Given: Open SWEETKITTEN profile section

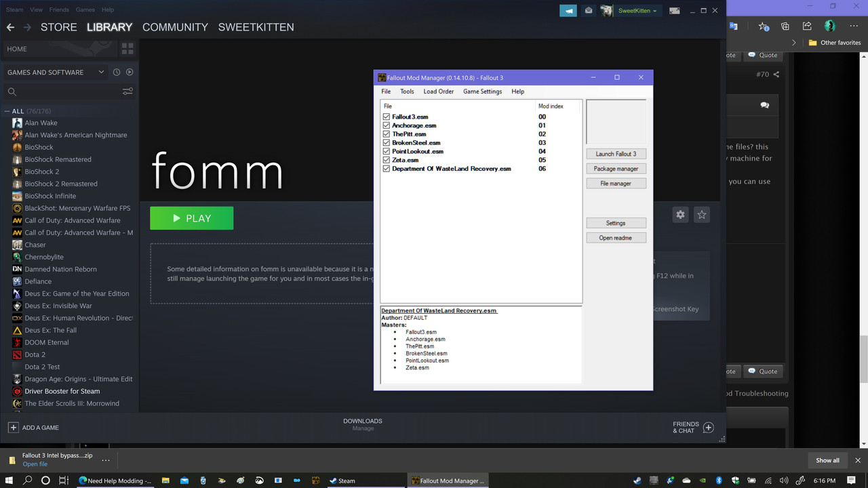Looking at the screenshot, I should [x=256, y=27].
